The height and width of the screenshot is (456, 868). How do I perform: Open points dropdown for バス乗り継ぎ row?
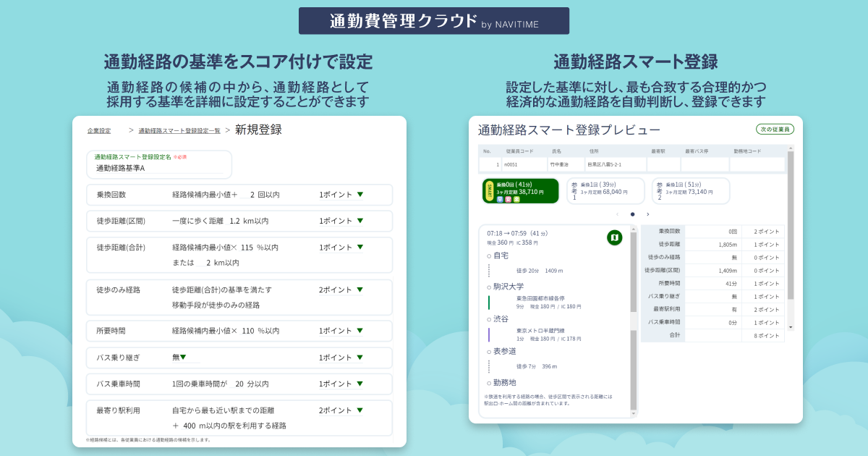point(341,358)
